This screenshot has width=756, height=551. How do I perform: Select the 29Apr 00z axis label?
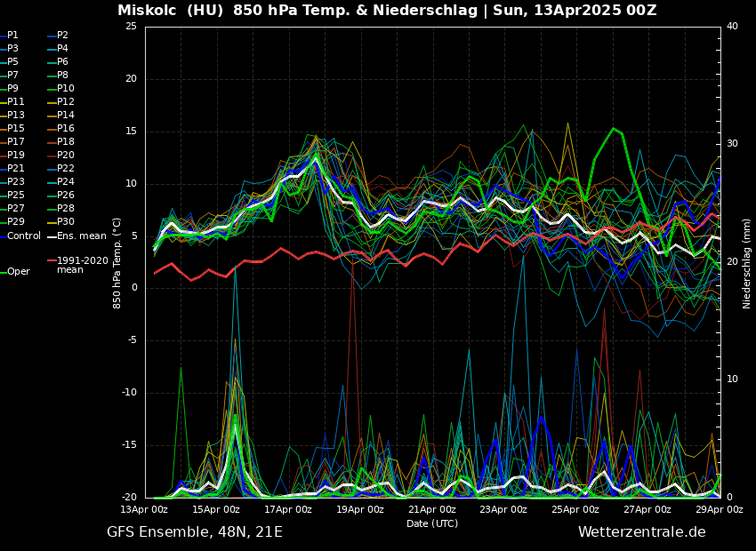(719, 510)
